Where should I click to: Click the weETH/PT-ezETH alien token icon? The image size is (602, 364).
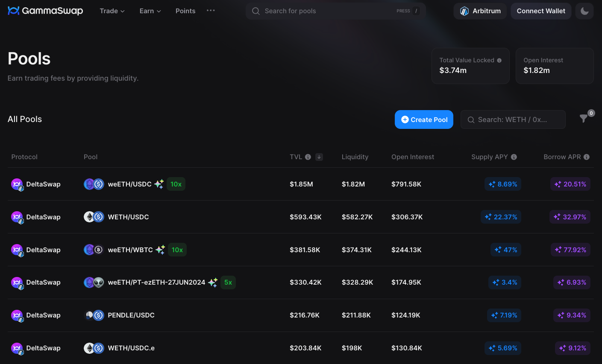(99, 282)
